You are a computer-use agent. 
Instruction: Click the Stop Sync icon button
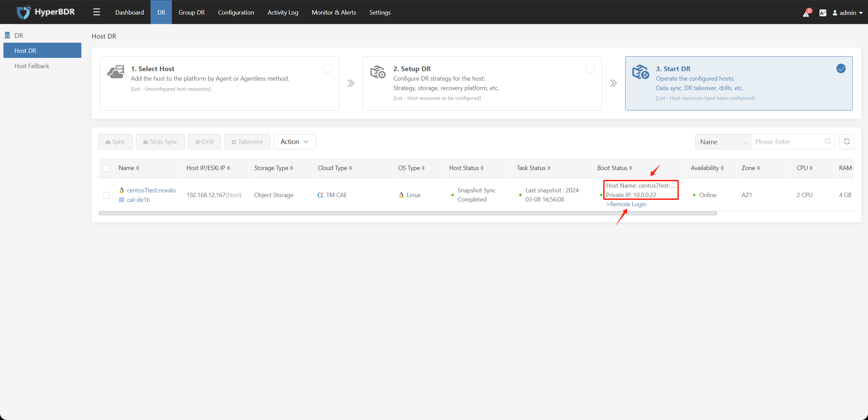pos(159,142)
